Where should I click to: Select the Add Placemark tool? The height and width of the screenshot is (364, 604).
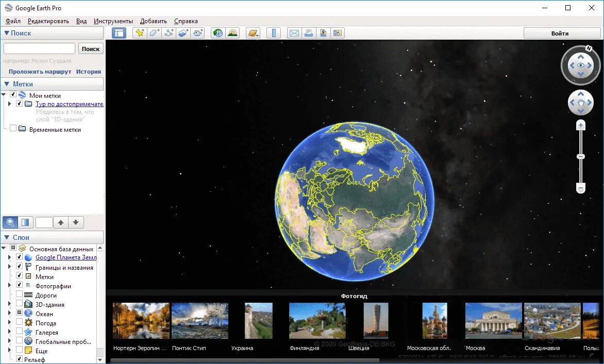coord(140,32)
